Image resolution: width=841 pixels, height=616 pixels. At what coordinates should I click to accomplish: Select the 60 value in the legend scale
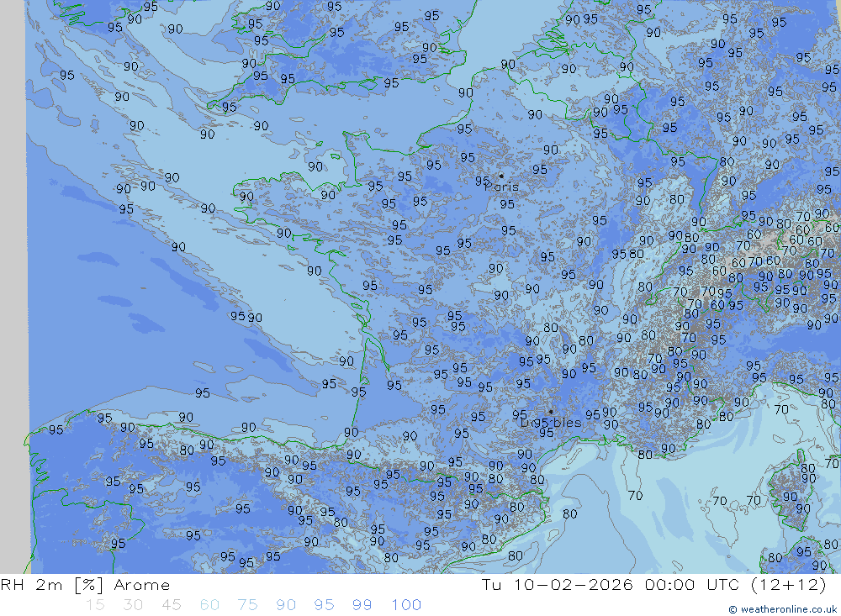(209, 605)
